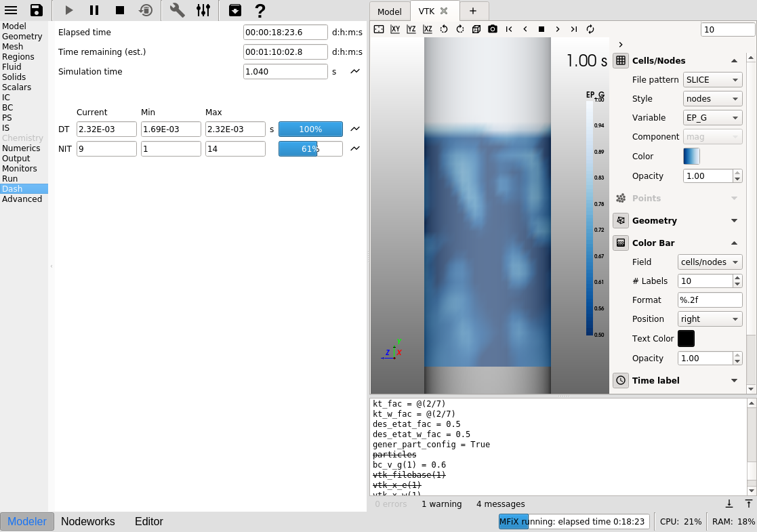Click the XY plane view button

[395, 29]
